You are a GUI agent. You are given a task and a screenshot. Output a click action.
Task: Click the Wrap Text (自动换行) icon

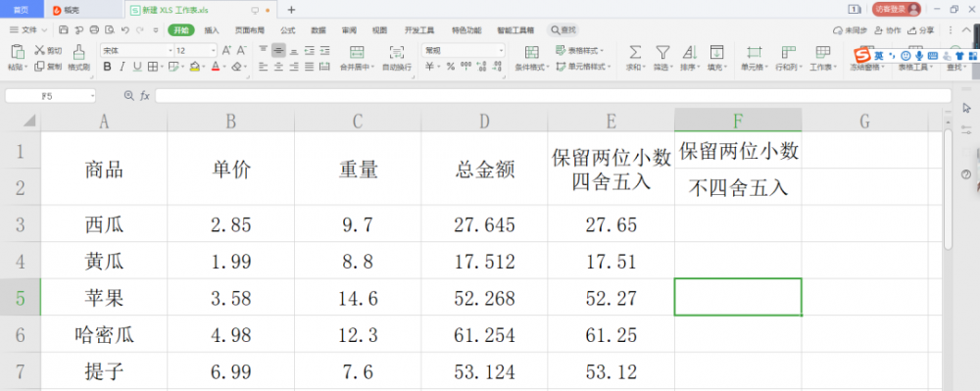[x=396, y=52]
